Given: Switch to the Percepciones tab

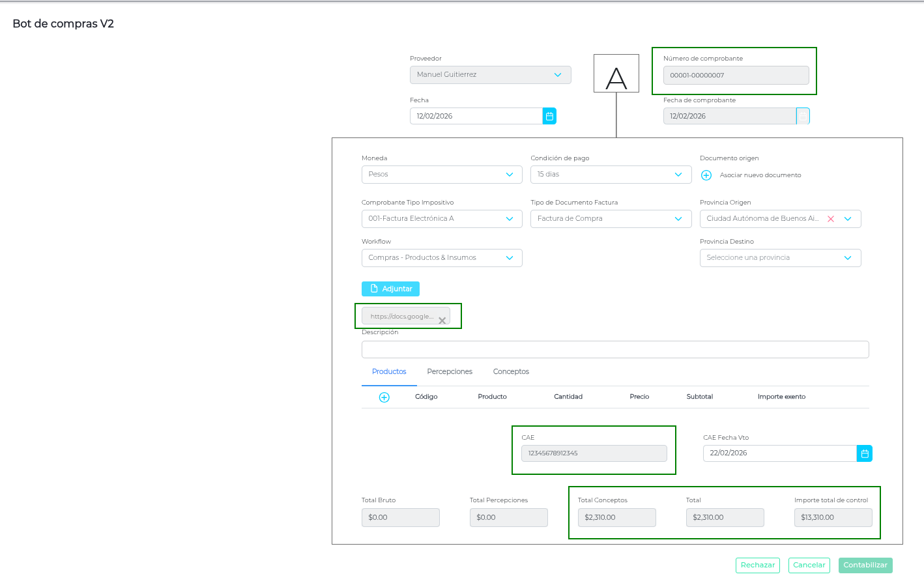Looking at the screenshot, I should pos(450,372).
